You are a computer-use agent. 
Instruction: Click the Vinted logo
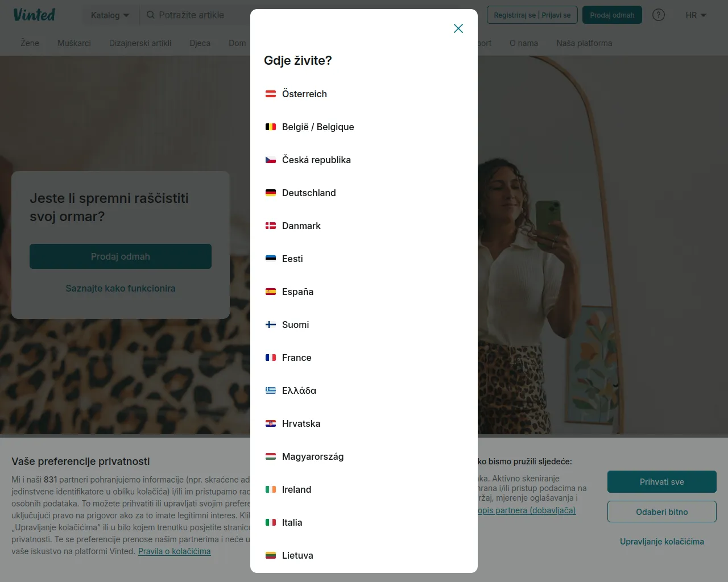click(x=34, y=15)
